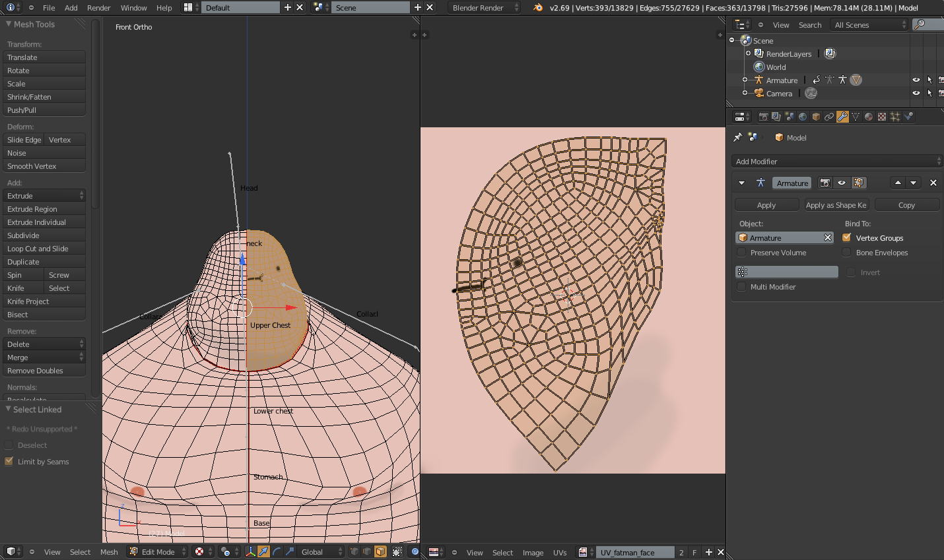Open the Scene properties tab

pyautogui.click(x=790, y=117)
